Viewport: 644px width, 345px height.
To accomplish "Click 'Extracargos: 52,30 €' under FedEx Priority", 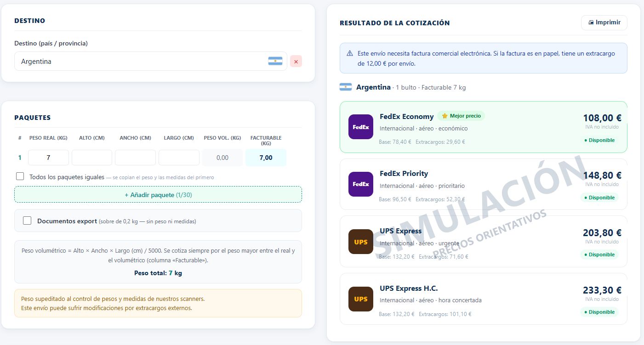I will (440, 199).
